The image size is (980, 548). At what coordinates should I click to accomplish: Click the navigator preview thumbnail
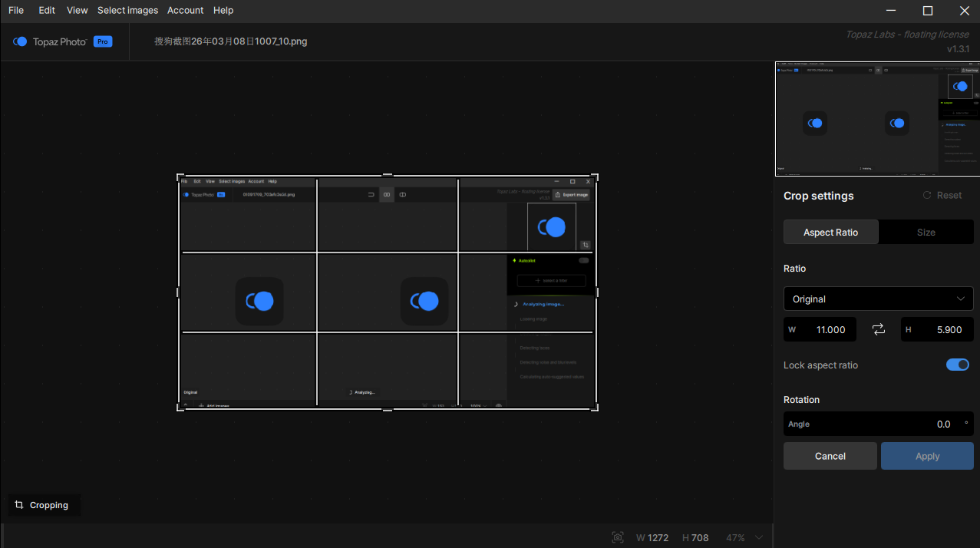click(x=877, y=119)
